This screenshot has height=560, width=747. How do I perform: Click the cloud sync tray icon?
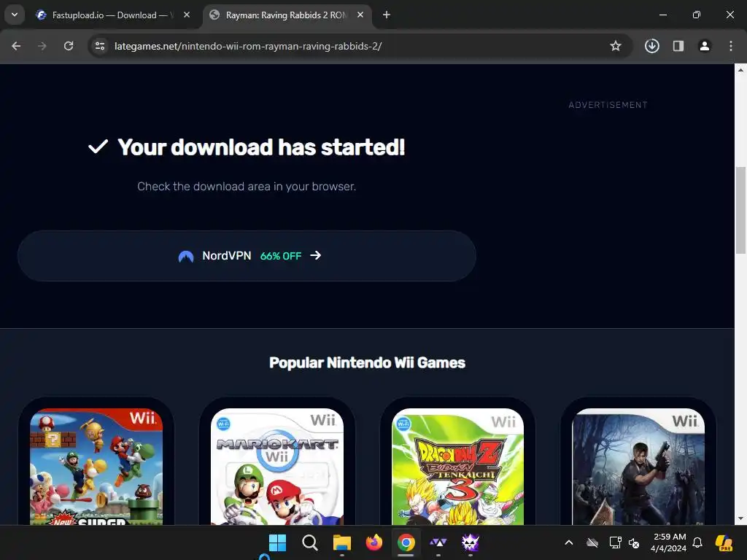click(x=592, y=542)
